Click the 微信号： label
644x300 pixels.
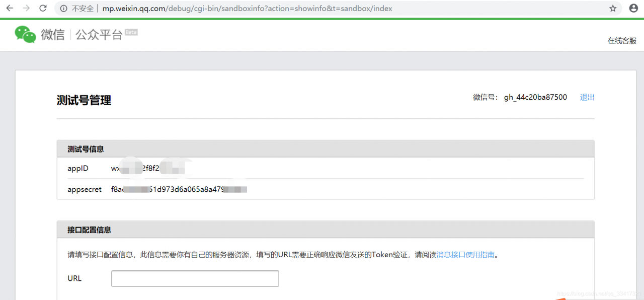[x=486, y=97]
